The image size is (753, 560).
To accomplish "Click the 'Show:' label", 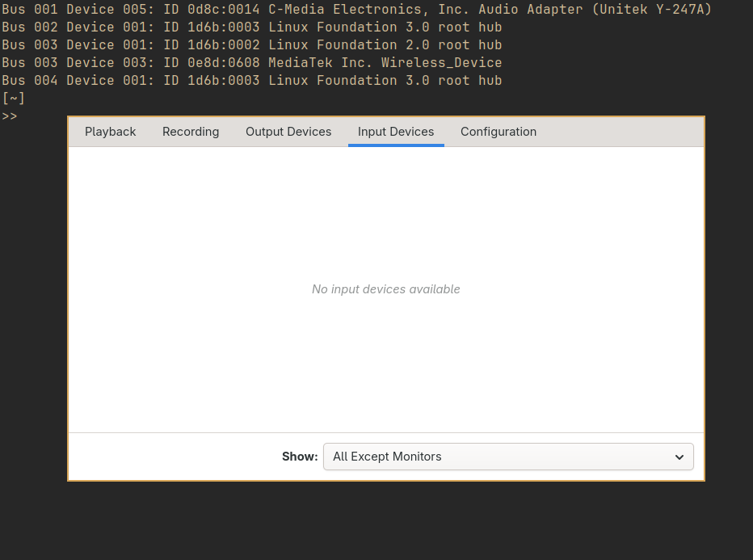I will (300, 457).
